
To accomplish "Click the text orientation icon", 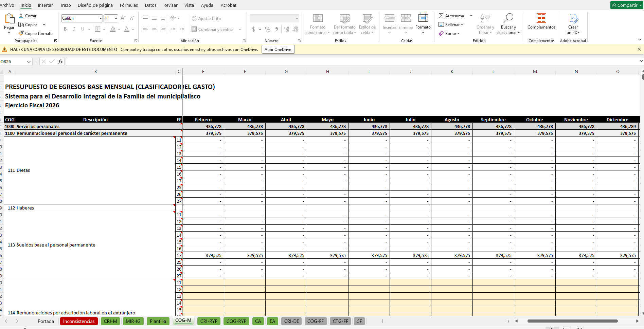I will [173, 18].
